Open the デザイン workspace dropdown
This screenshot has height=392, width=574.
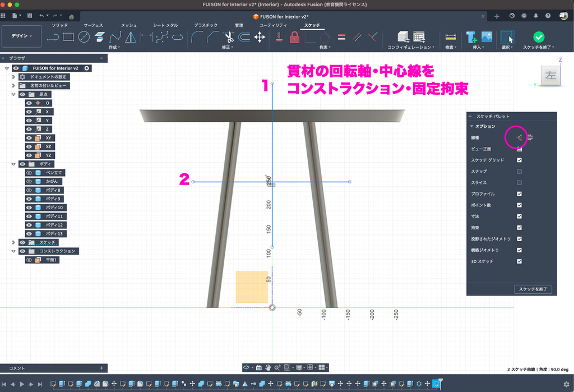click(x=22, y=36)
